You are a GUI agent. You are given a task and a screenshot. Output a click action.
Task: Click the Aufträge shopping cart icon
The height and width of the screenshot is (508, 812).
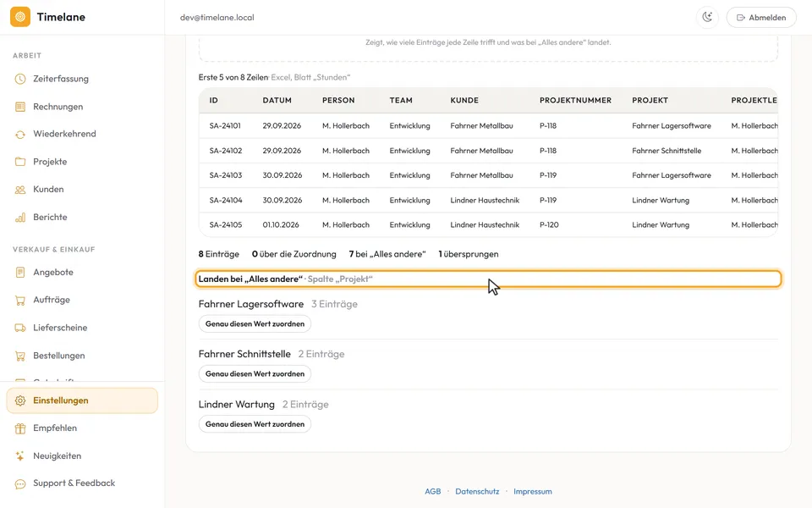pos(20,300)
